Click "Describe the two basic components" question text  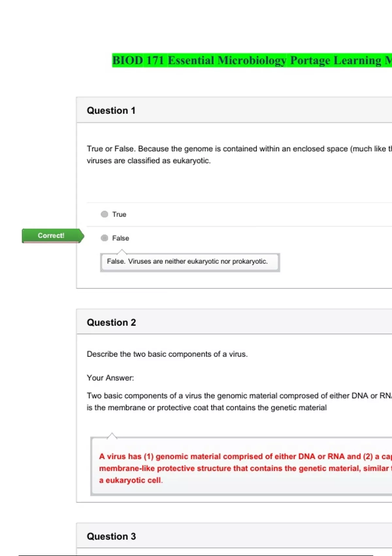(167, 354)
